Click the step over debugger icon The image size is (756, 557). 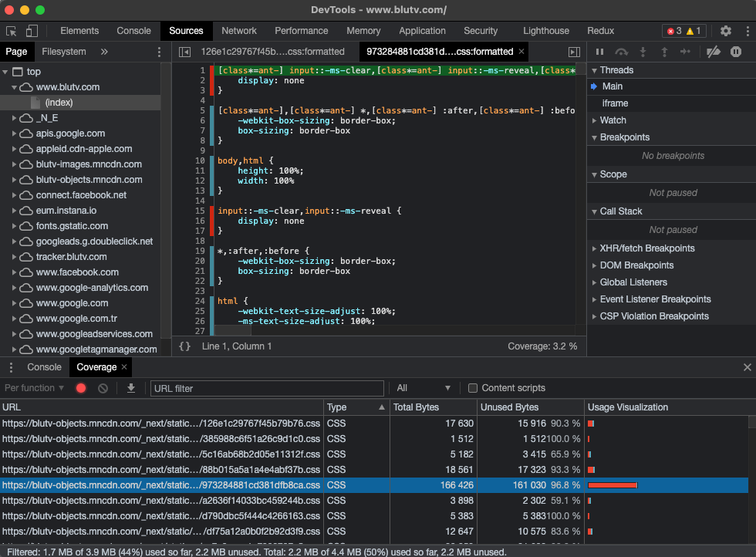pos(622,52)
